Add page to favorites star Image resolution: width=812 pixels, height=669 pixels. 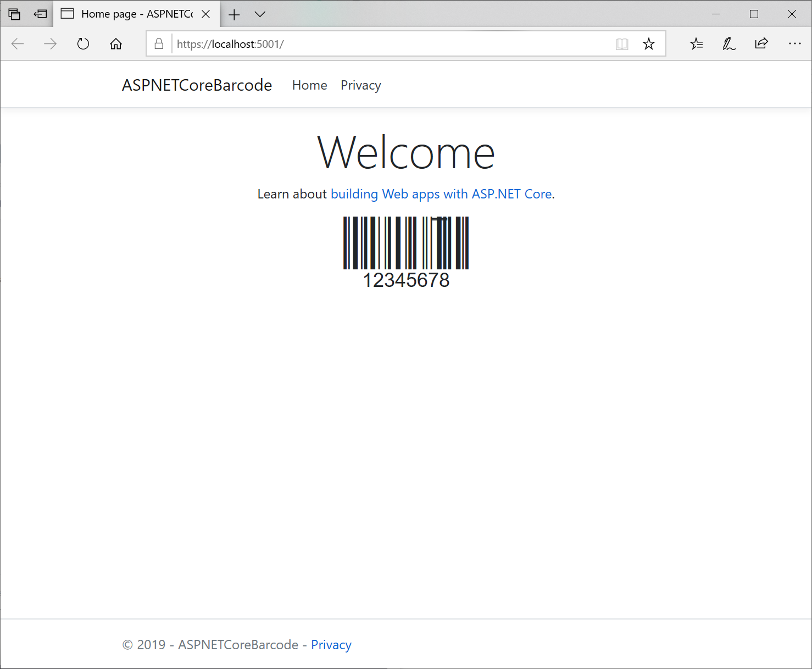649,44
